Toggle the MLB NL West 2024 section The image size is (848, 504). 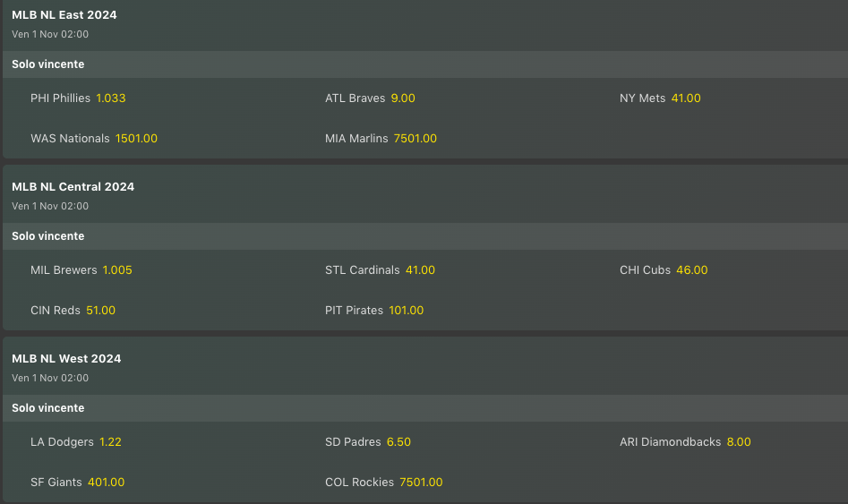tap(66, 359)
